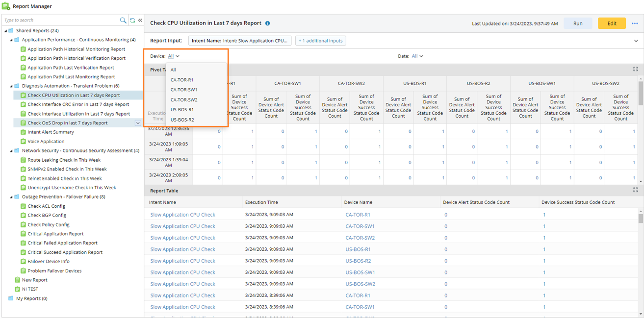Click the Report Manager app icon
This screenshot has height=319, width=644.
6,6
